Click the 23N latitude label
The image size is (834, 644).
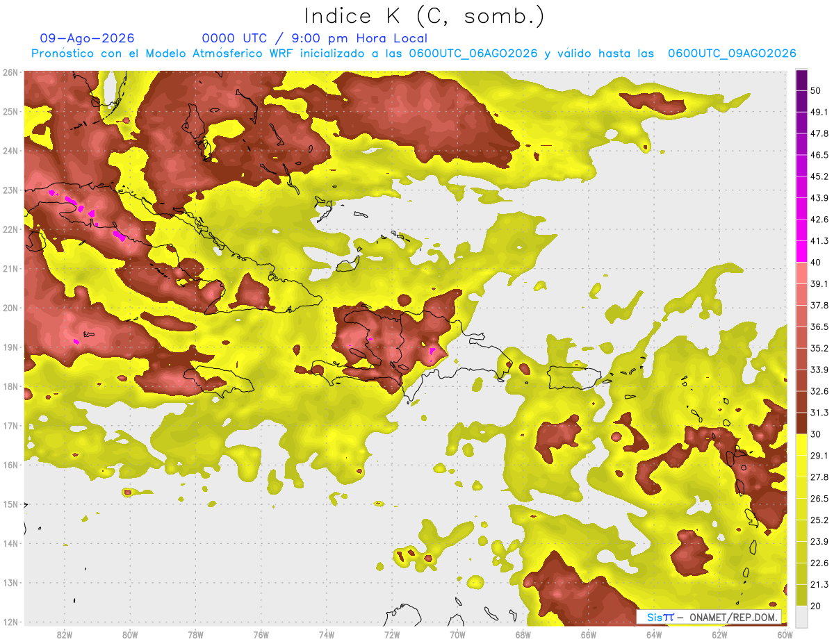(x=10, y=190)
